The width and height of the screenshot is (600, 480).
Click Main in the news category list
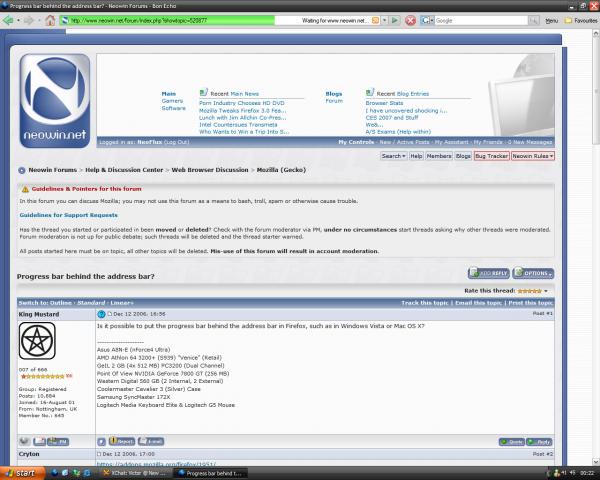[168, 94]
